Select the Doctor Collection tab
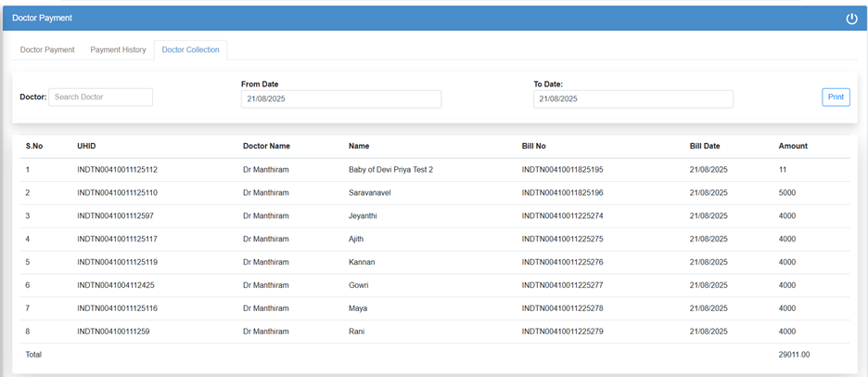The height and width of the screenshot is (377, 868). (190, 49)
